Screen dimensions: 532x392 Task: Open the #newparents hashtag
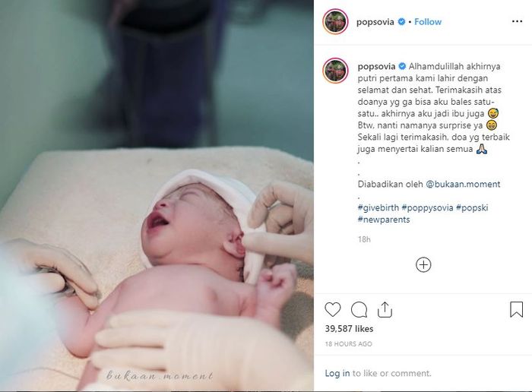point(384,220)
